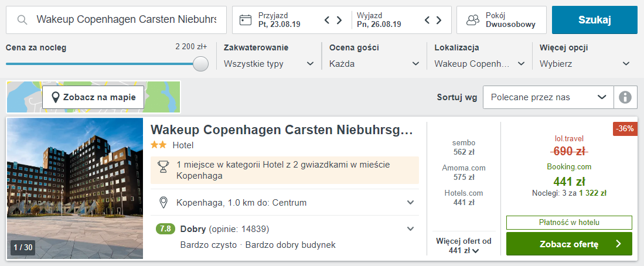
Task: Click the location pin icon beside Kopenhaga
Action: [x=163, y=202]
